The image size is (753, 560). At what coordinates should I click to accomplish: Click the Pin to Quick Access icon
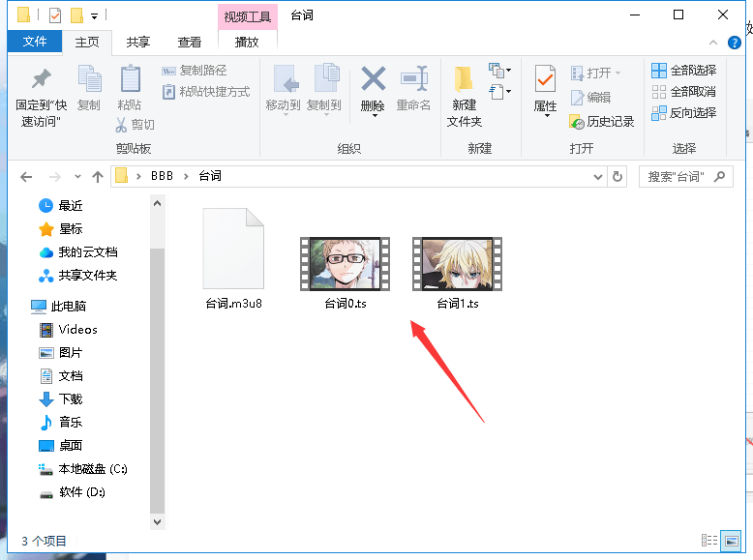[42, 79]
